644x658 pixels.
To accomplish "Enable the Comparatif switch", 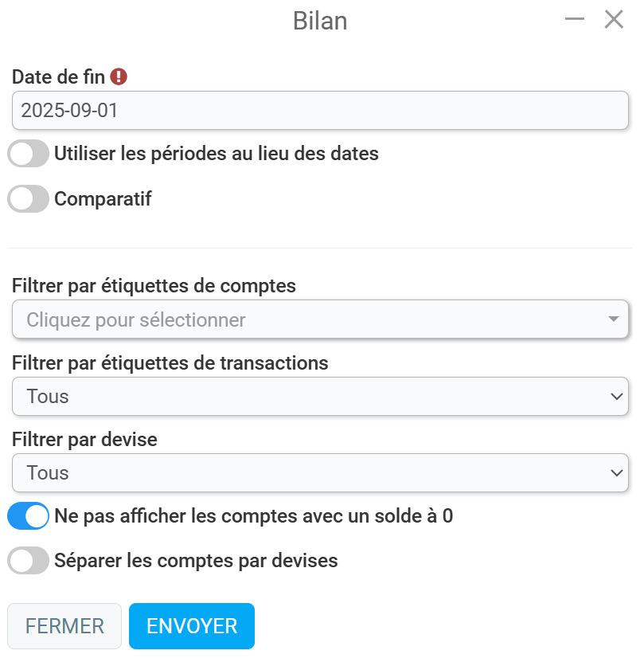I will point(28,198).
